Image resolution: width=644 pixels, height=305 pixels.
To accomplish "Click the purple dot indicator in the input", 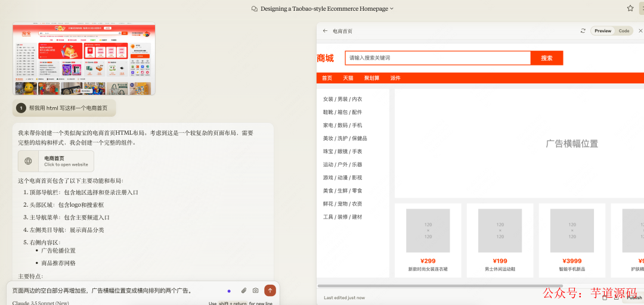I will [x=229, y=291].
